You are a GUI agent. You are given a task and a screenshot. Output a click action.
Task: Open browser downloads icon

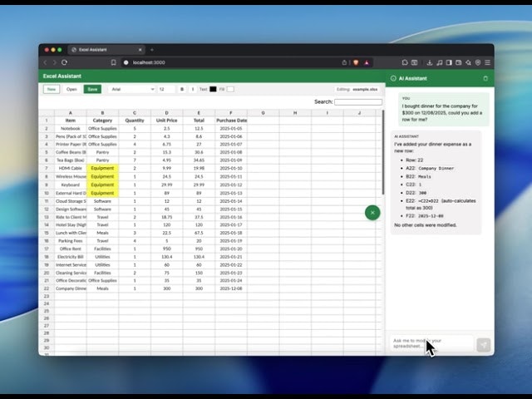tap(429, 62)
